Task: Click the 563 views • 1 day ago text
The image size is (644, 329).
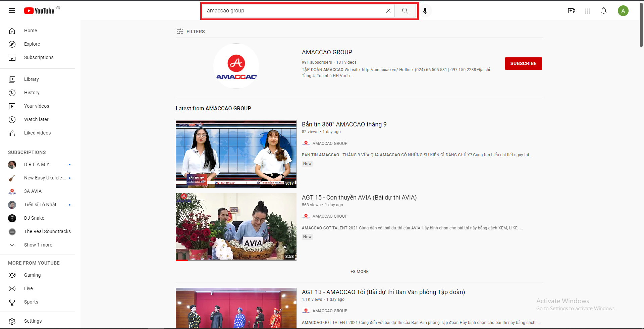Action: point(322,205)
